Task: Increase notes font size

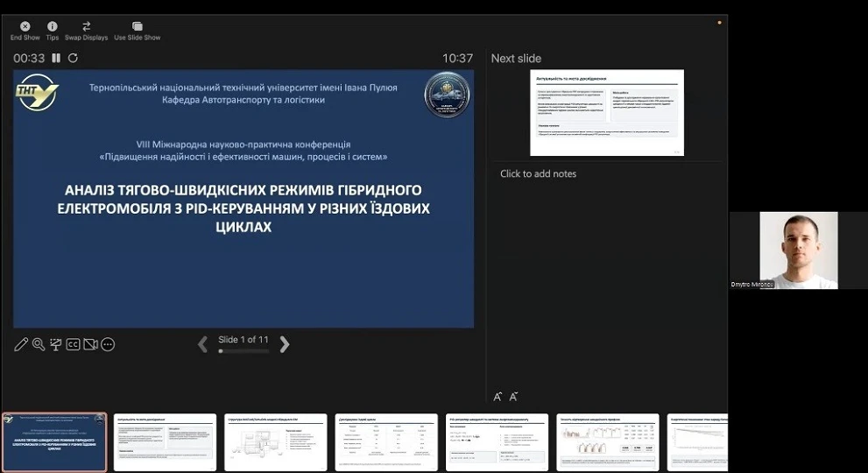Action: [x=498, y=397]
